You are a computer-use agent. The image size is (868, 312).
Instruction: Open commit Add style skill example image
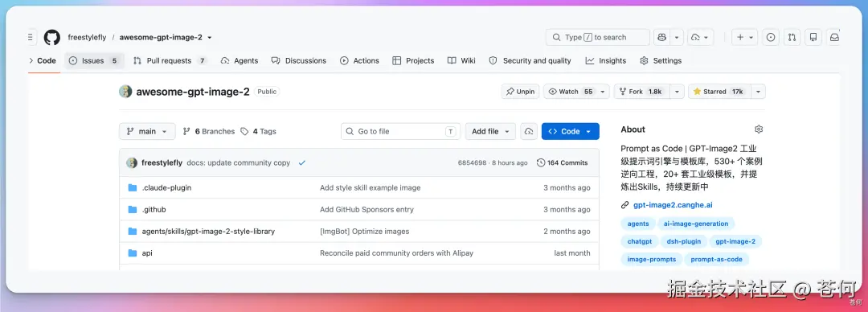371,188
